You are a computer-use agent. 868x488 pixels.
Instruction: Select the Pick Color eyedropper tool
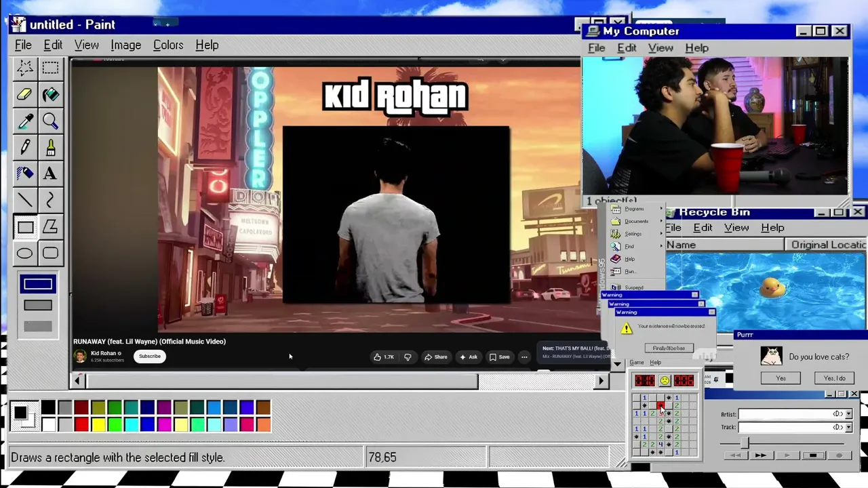25,121
